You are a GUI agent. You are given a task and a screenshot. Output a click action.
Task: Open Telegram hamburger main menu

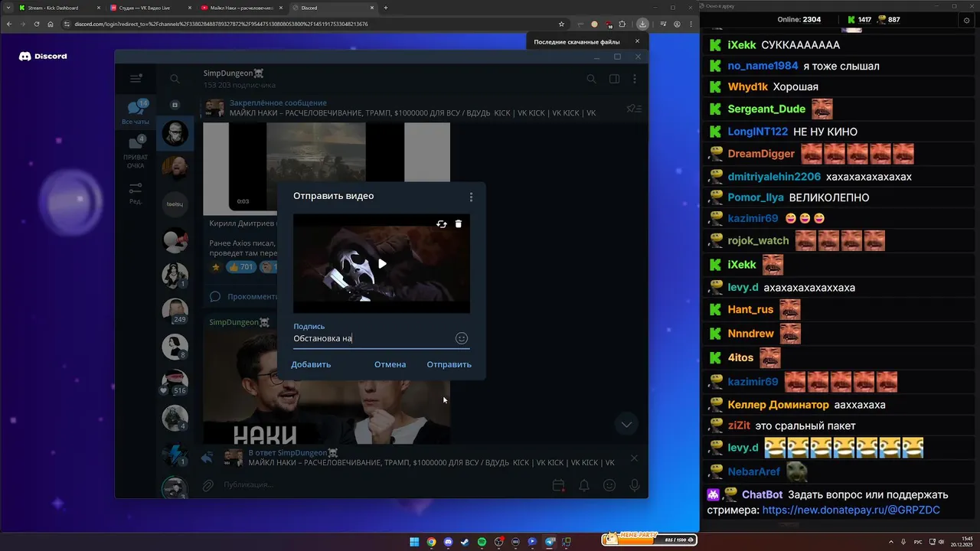[136, 78]
